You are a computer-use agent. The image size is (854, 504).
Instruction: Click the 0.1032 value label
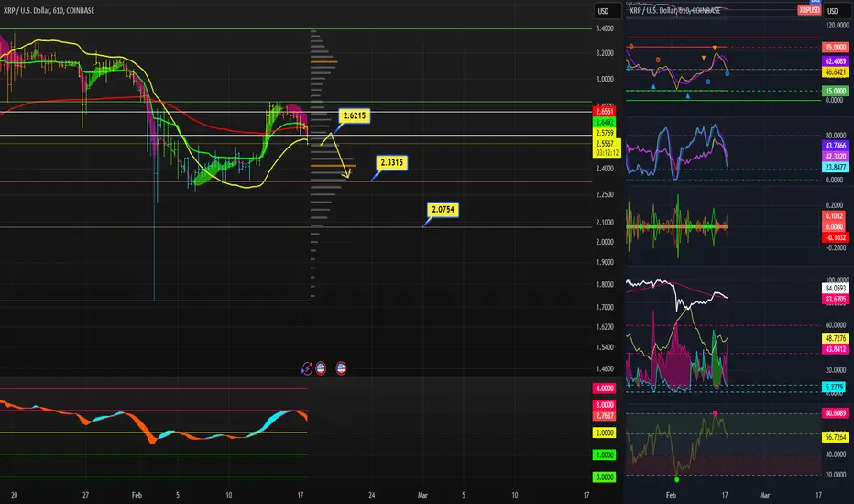coord(835,215)
